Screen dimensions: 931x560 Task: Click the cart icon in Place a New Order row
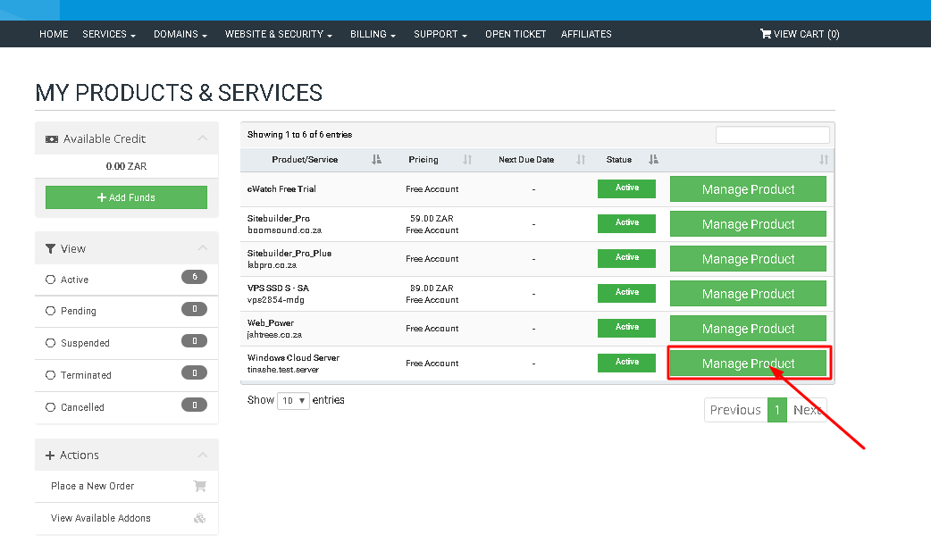coord(199,486)
